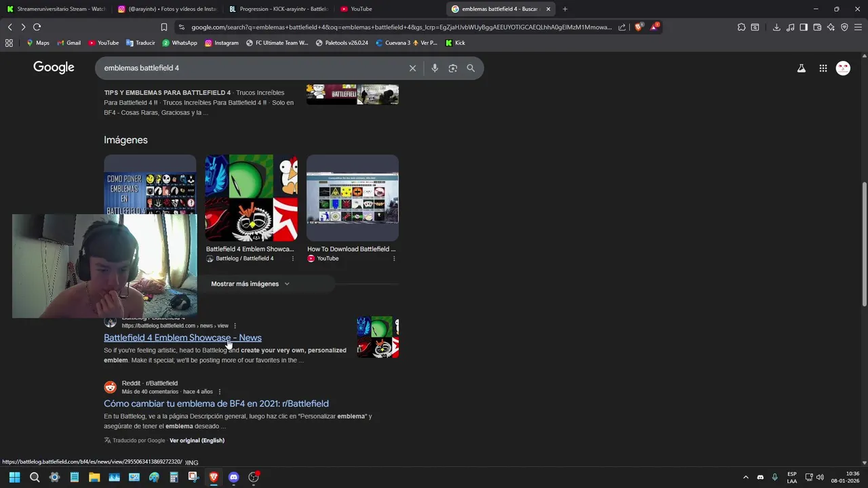Click the Google logo
Screen dimensions: 868x488
click(54, 68)
